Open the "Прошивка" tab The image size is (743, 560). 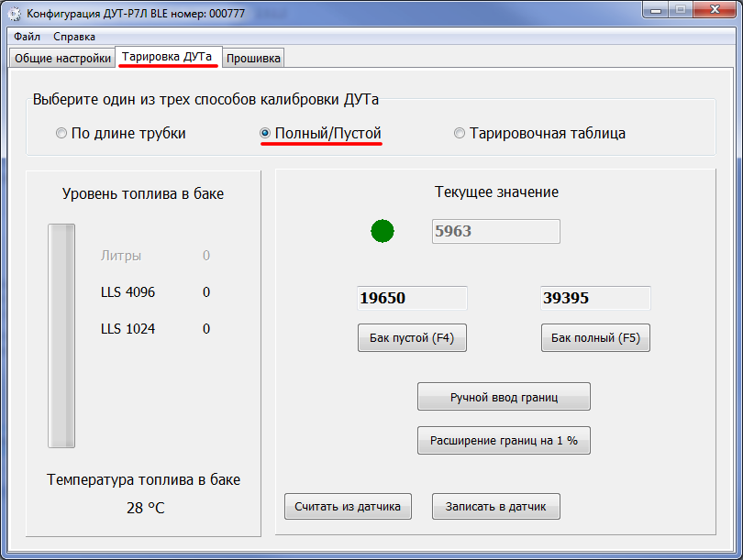[253, 59]
